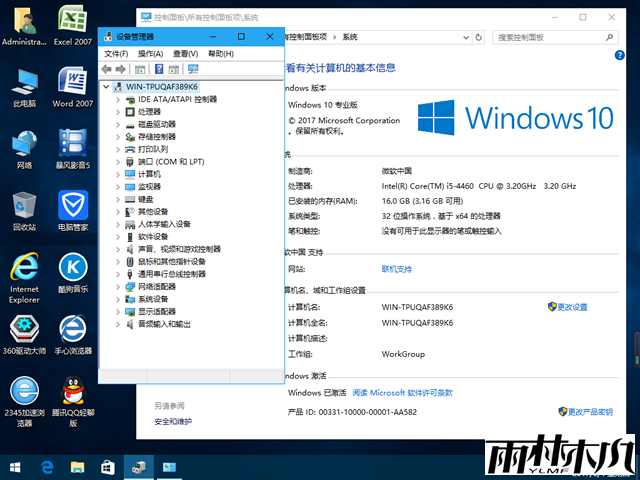Open Microsoft Edge from the taskbar
This screenshot has height=480, width=640.
point(46,467)
